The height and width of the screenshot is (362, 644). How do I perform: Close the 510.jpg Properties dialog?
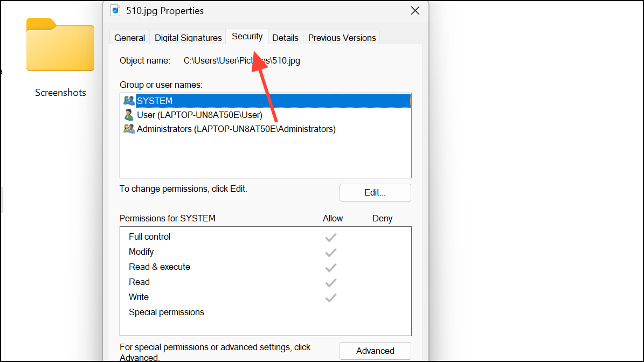415,11
